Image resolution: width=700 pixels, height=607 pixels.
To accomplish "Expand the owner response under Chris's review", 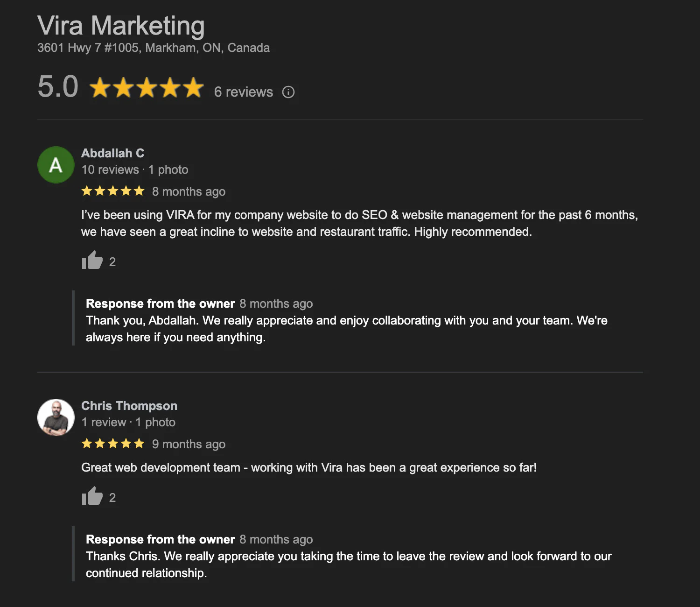I will point(160,539).
